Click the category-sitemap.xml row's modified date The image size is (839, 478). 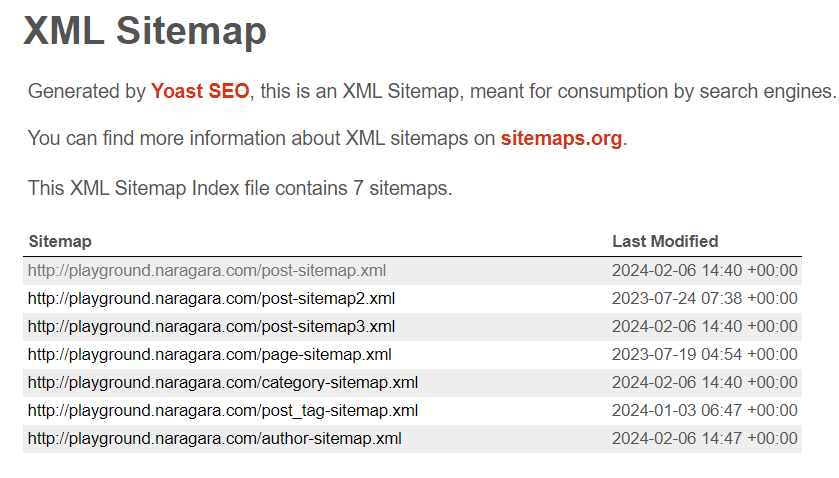[704, 382]
